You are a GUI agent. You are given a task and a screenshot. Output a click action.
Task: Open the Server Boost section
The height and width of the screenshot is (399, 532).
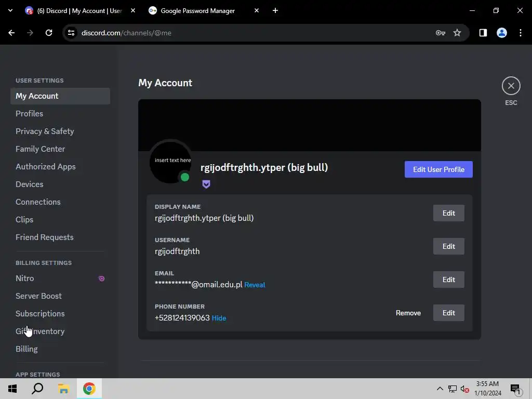coord(60,296)
